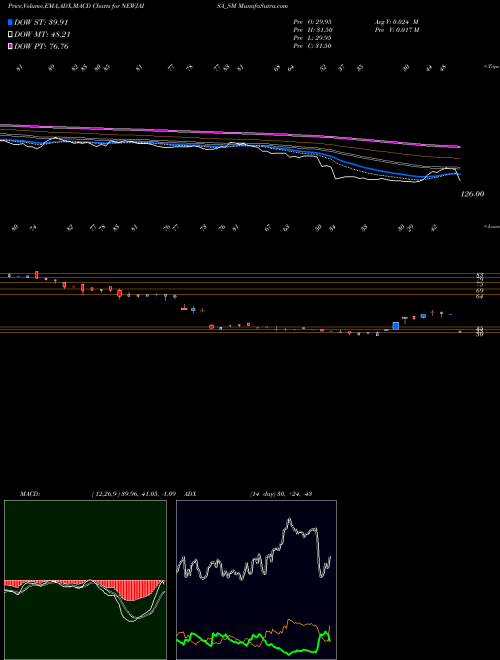Click the 64 price level label

479,296
